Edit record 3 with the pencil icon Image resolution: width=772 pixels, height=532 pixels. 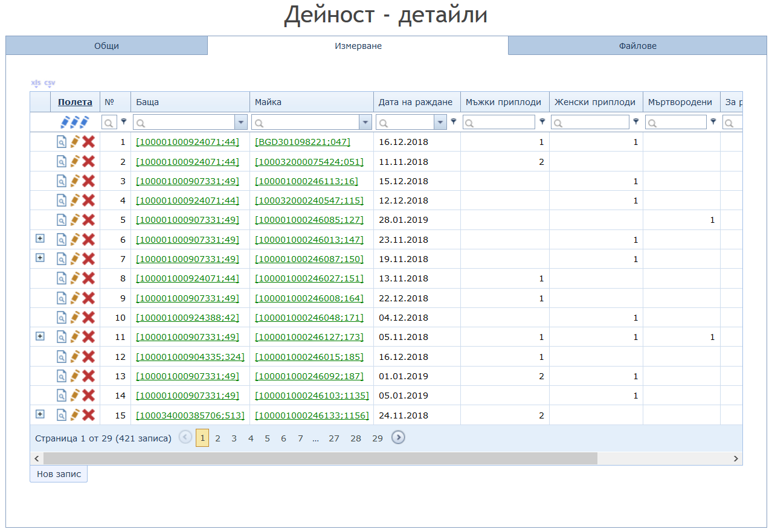pos(75,181)
